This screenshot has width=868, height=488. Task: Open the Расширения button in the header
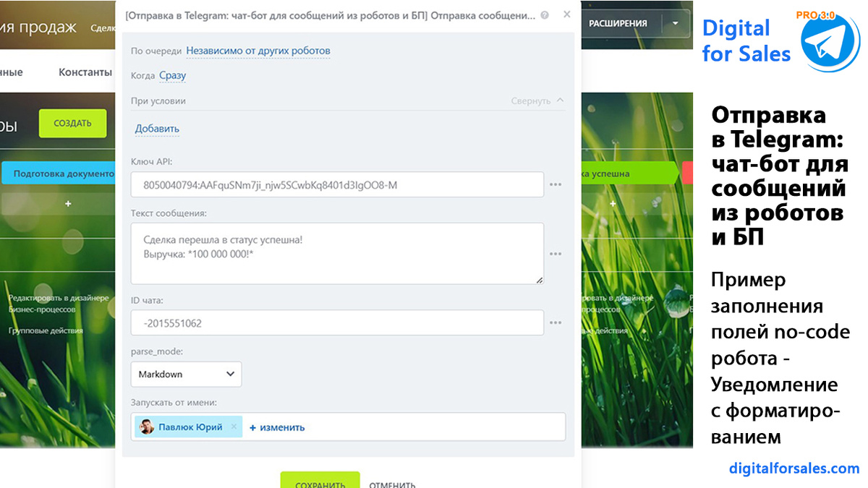click(x=618, y=23)
